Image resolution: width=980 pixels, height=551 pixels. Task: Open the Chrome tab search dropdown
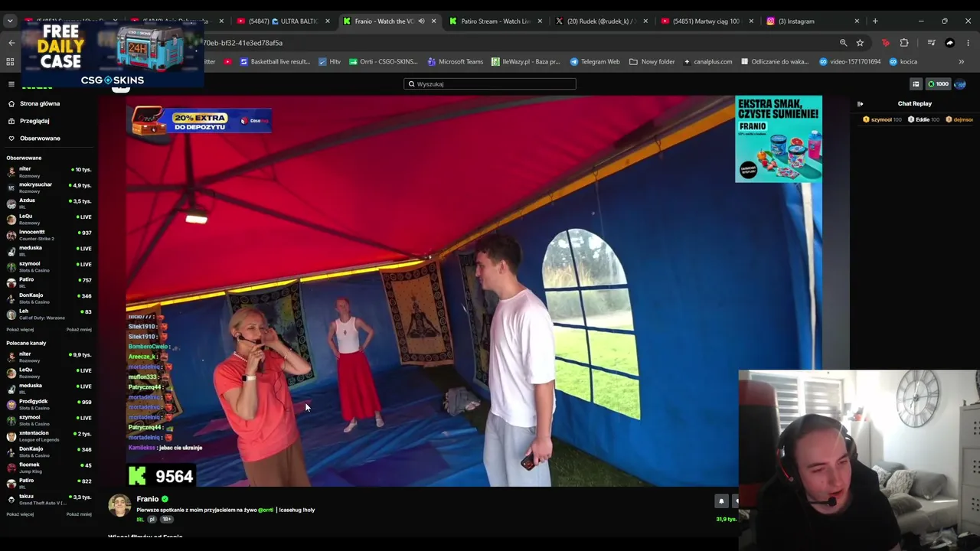[x=10, y=21]
